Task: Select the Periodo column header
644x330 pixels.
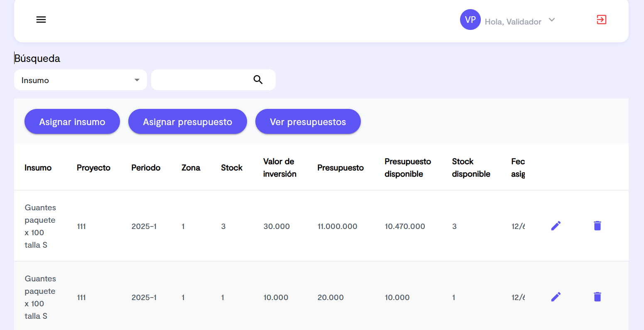Action: tap(146, 167)
